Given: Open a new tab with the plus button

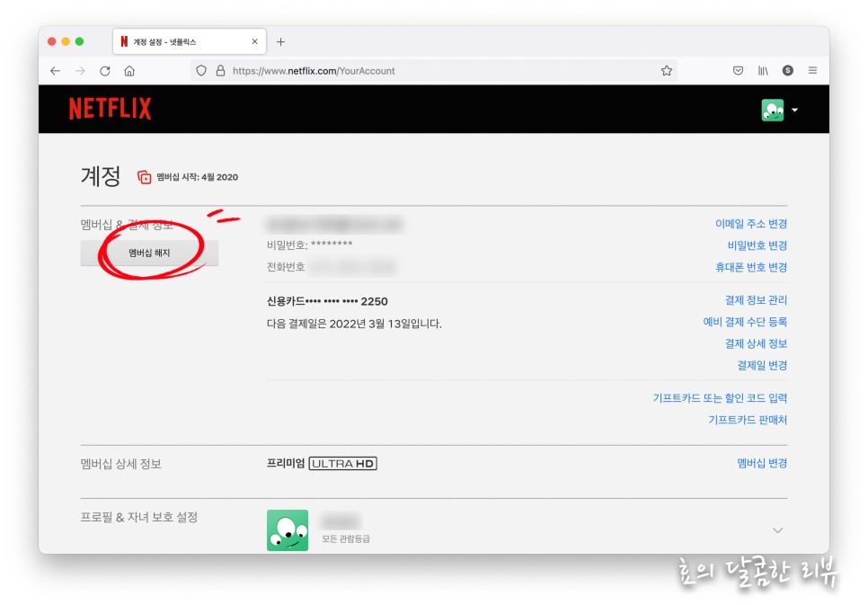Looking at the screenshot, I should 280,41.
